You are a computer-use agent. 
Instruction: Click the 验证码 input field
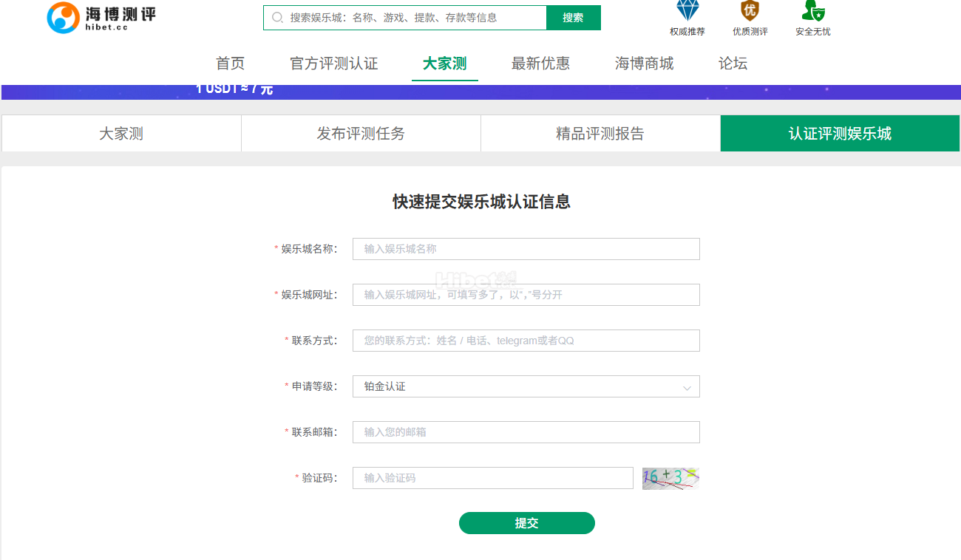[492, 478]
